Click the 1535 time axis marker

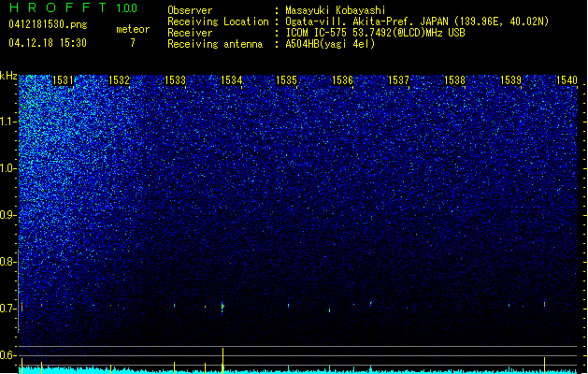click(x=286, y=80)
